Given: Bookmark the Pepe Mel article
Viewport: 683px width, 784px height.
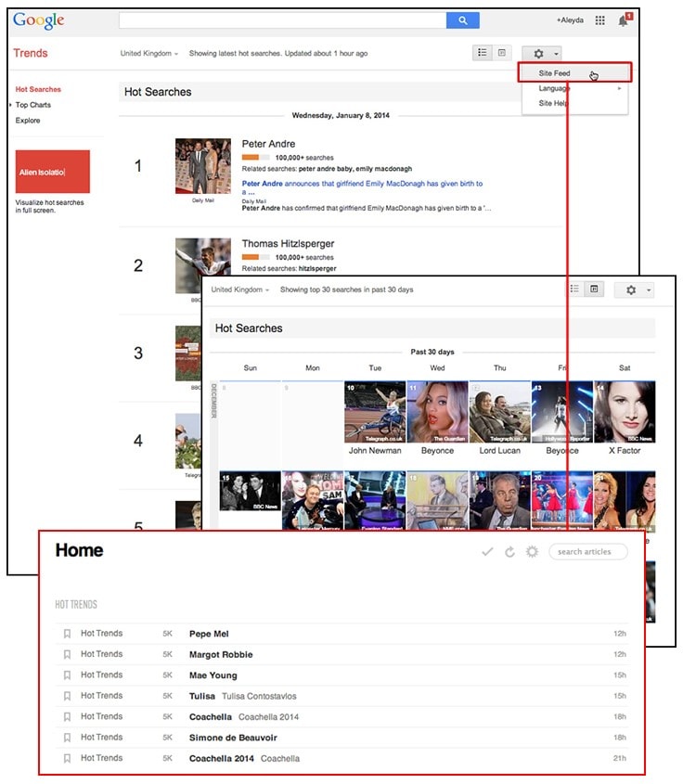Looking at the screenshot, I should pos(67,634).
